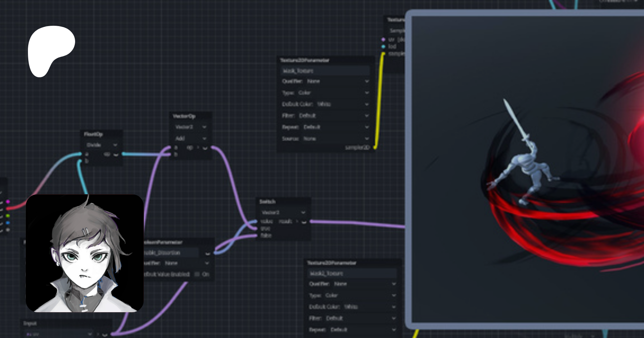
Task: Click the cyan lod port on texture node
Action: 383,46
